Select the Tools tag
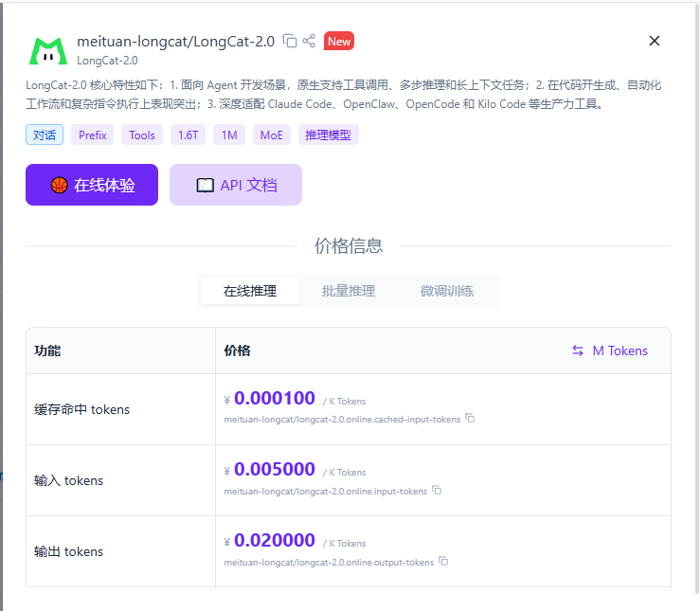This screenshot has width=700, height=611. 142,135
